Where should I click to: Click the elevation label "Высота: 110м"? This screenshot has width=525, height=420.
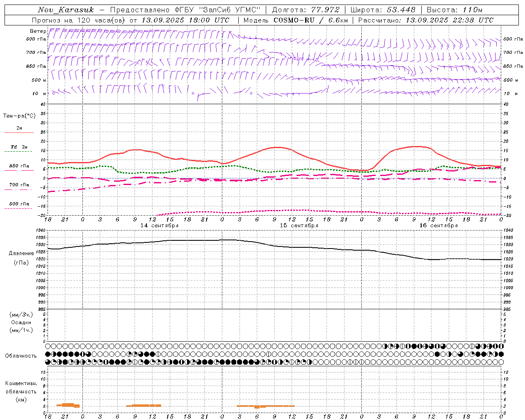click(454, 10)
